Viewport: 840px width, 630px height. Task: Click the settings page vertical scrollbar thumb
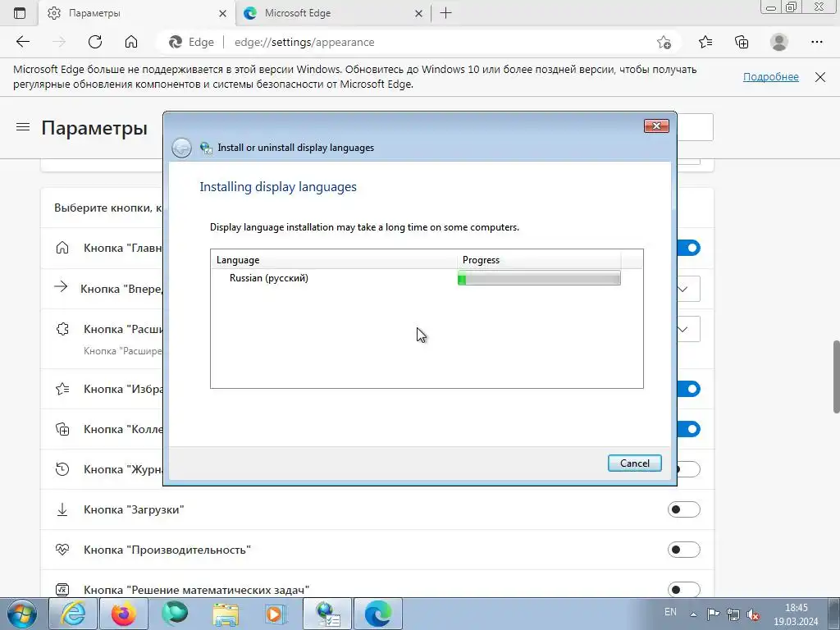pos(836,376)
